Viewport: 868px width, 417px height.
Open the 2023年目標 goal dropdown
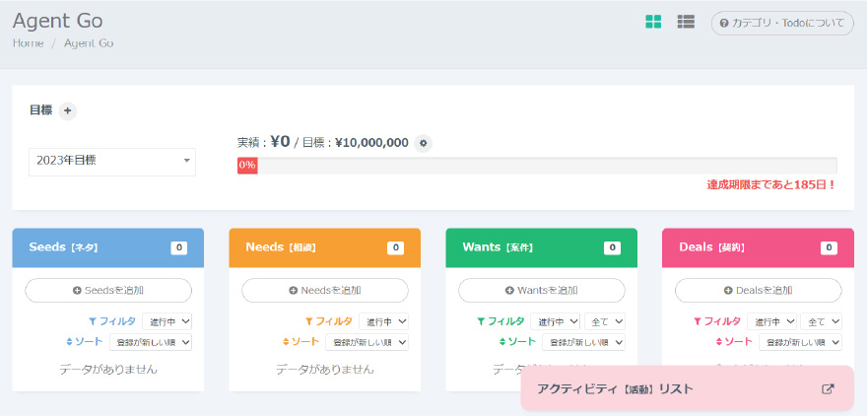tap(112, 161)
